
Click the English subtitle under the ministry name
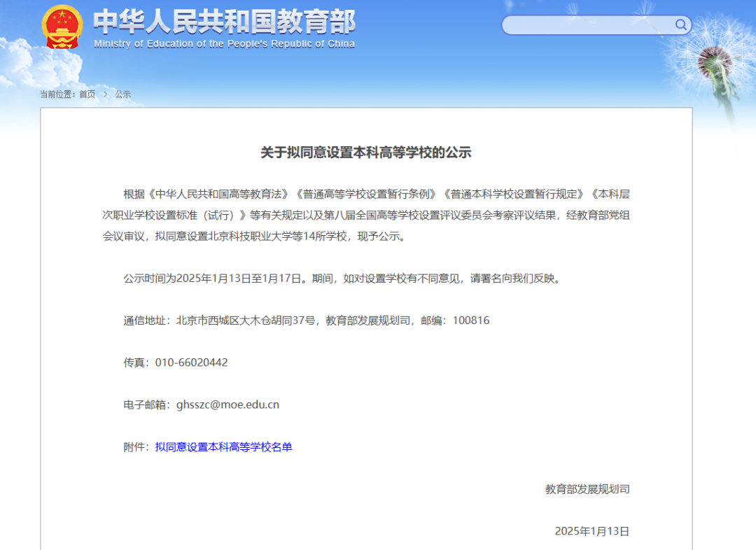click(224, 43)
